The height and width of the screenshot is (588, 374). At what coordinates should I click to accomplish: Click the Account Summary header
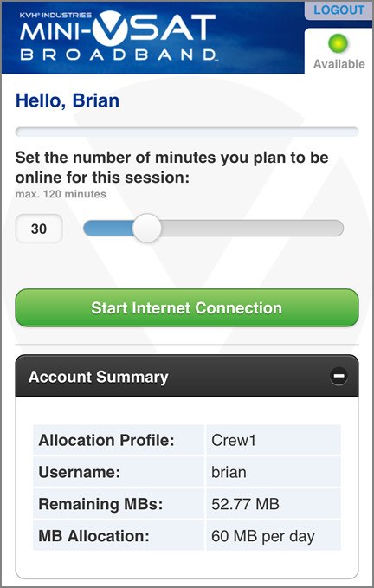[187, 376]
